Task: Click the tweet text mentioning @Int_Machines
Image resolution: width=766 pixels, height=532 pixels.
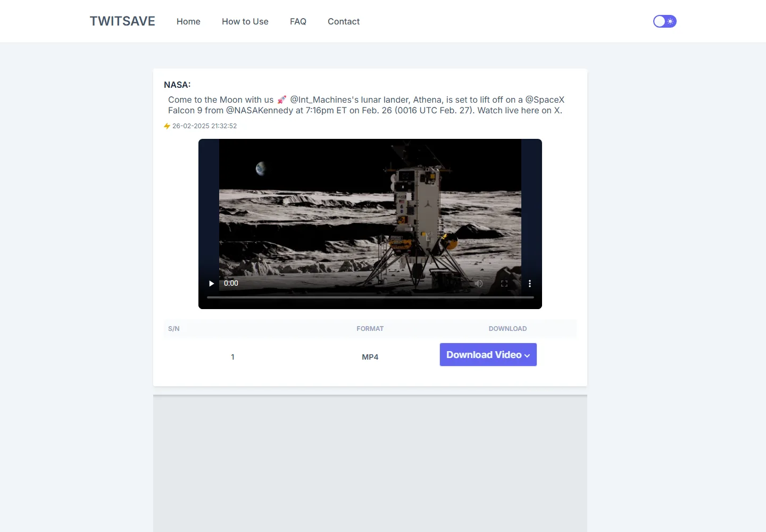Action: click(x=366, y=105)
